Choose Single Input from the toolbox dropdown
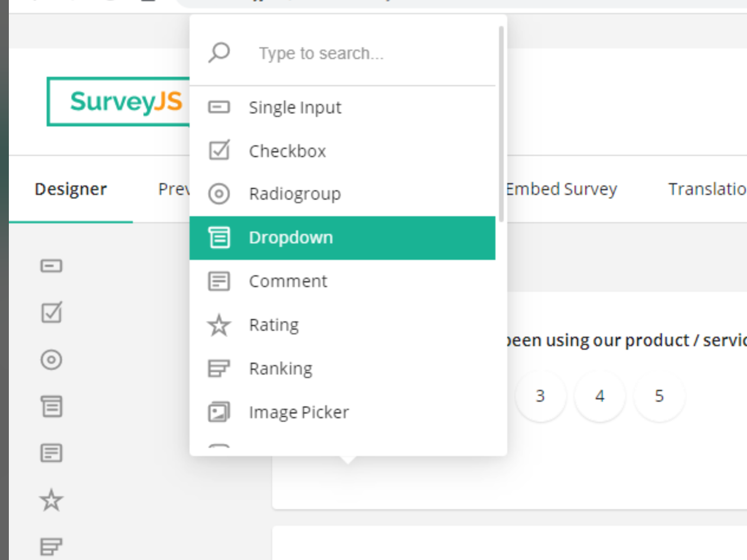Screen dimensions: 747x560 click(295, 107)
